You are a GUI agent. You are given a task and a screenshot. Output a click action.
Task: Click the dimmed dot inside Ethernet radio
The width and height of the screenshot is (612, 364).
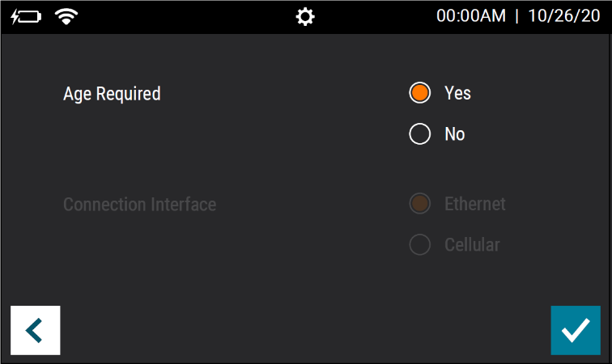pos(420,204)
